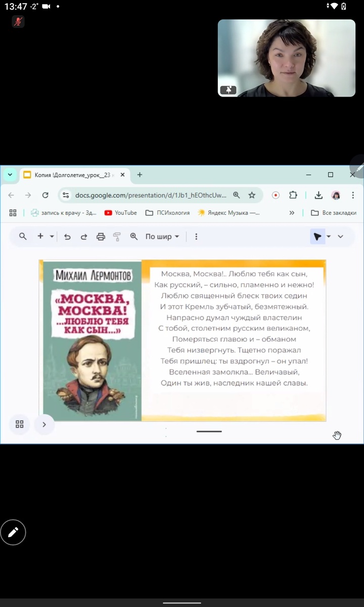Click the zoom tool icon in Slides toolbar
The image size is (364, 607).
point(134,236)
